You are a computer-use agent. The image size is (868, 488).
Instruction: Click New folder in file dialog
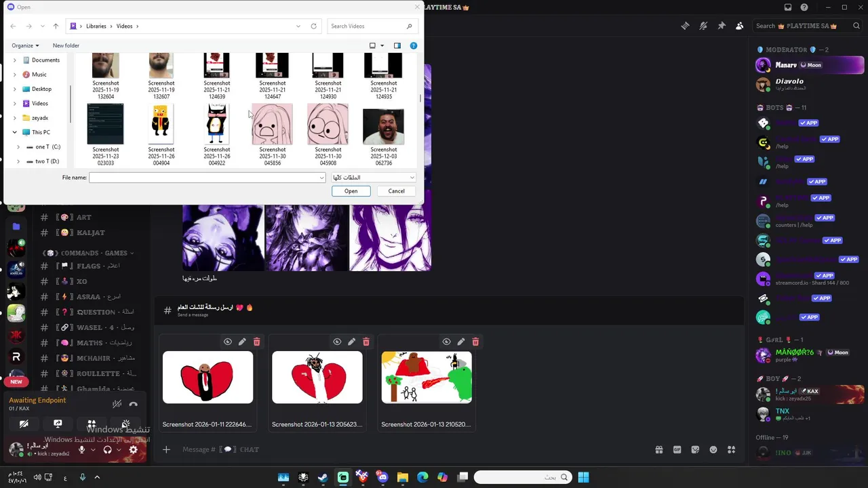[x=66, y=45]
